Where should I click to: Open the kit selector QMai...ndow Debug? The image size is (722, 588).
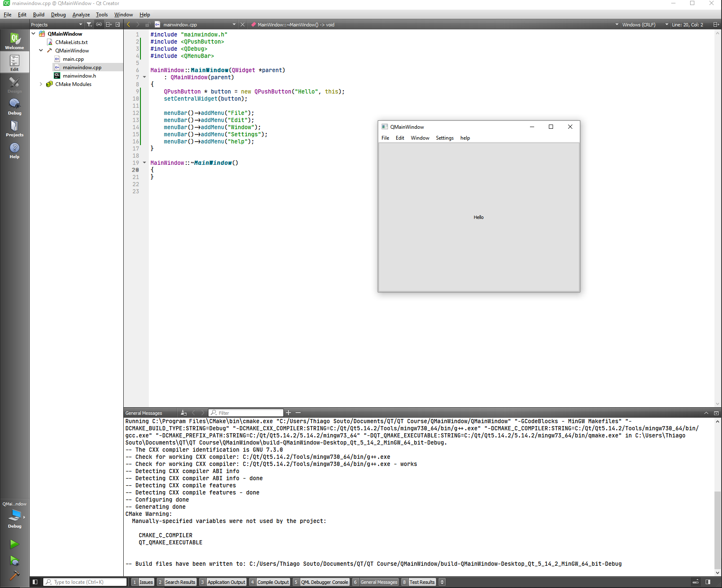15,515
